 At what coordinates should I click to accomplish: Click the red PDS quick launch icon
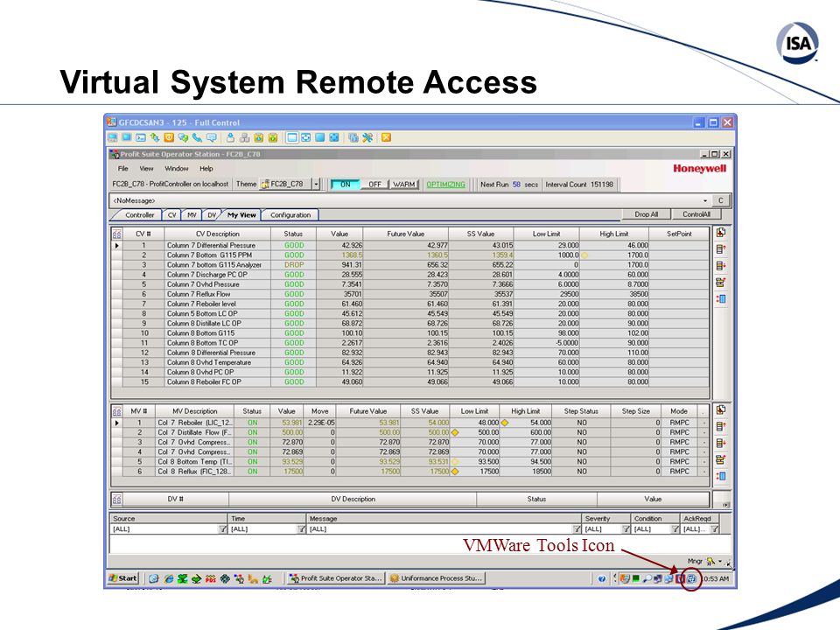tap(211, 578)
